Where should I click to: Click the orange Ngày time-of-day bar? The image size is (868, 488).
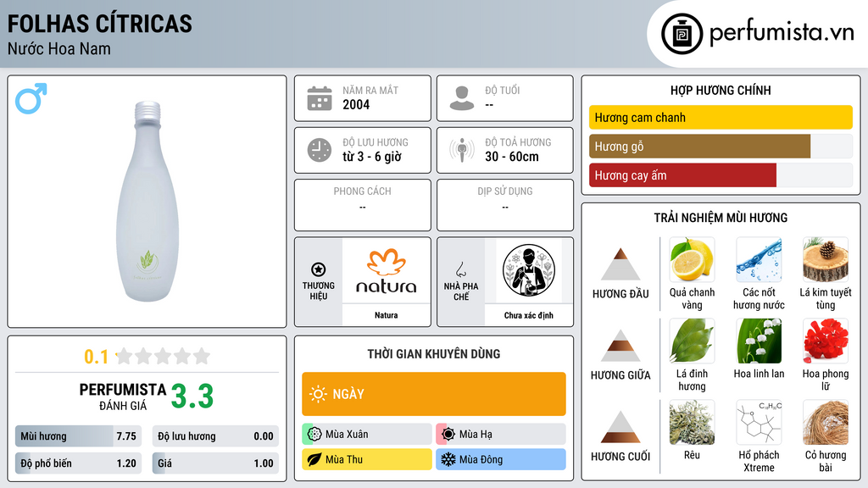point(434,394)
